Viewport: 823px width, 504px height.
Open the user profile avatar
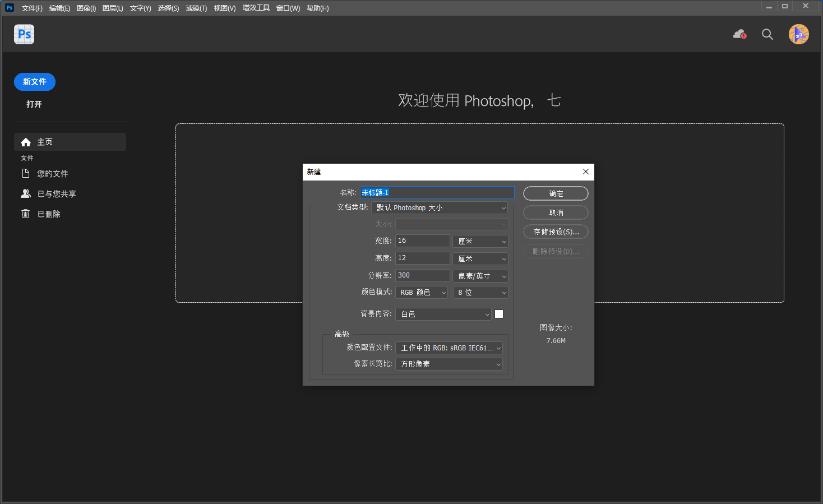point(799,34)
